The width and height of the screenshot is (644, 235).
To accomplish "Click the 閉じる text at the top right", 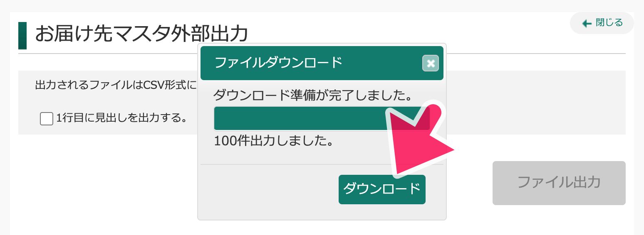I will 609,23.
